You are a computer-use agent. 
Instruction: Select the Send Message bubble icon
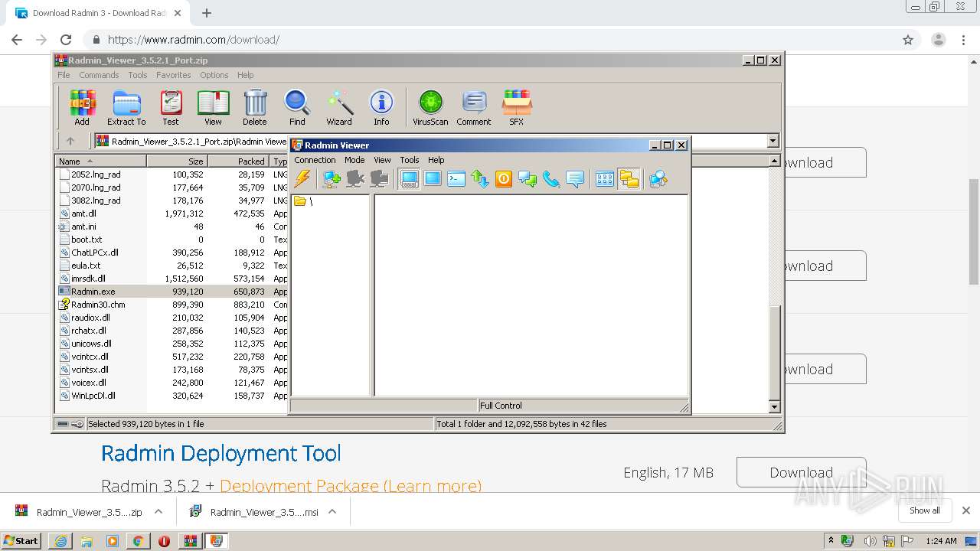[x=575, y=179]
